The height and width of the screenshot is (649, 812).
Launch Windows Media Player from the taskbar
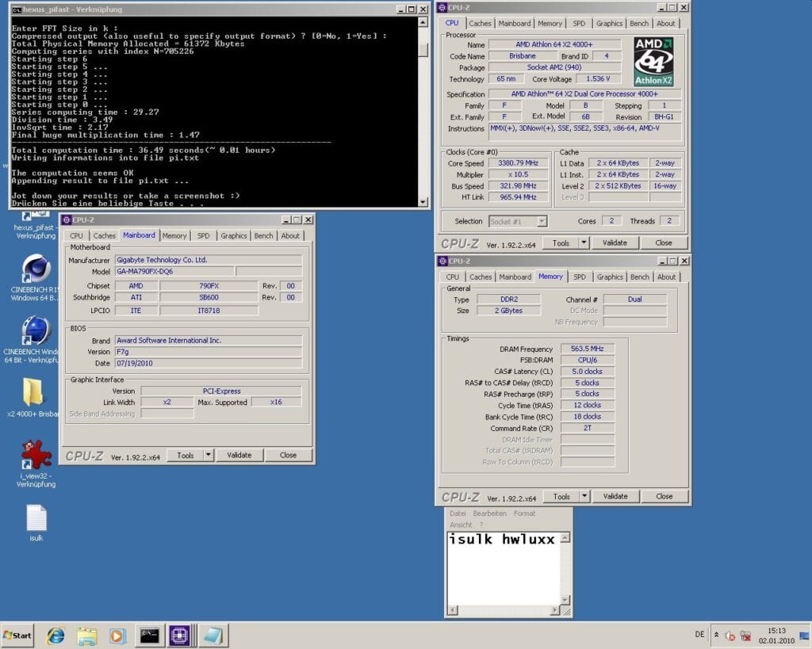[117, 636]
